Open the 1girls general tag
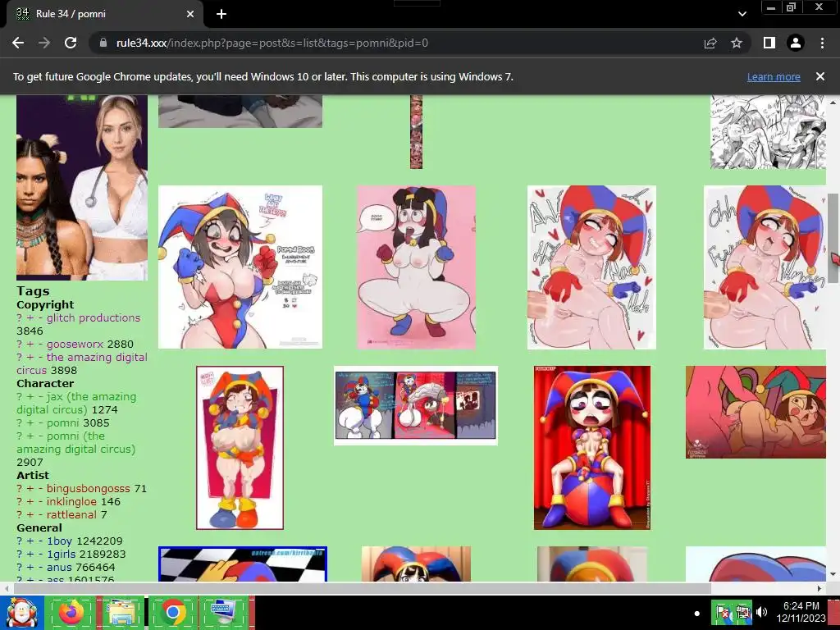The width and height of the screenshot is (840, 630). 61,554
